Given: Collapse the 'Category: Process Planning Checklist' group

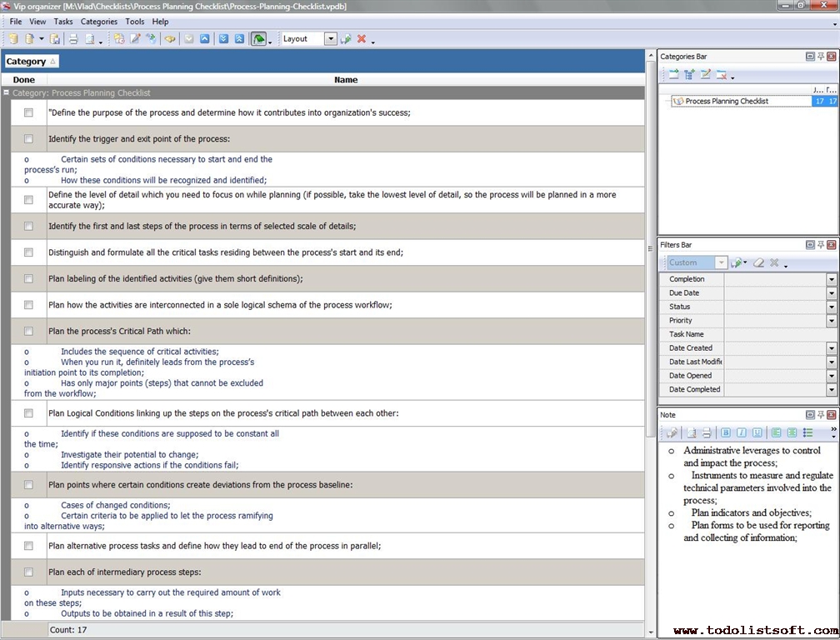Looking at the screenshot, I should 7,93.
